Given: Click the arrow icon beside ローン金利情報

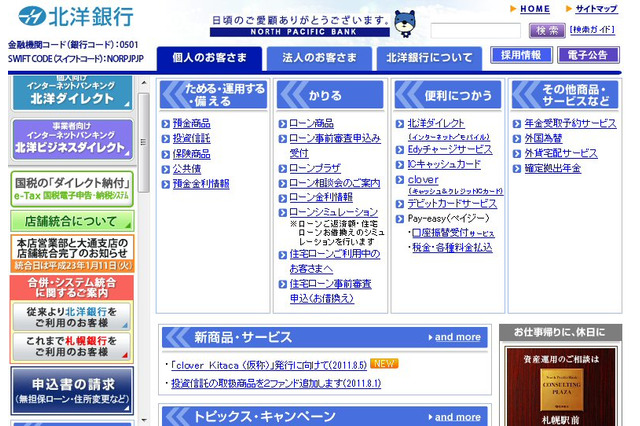Looking at the screenshot, I should [x=282, y=199].
